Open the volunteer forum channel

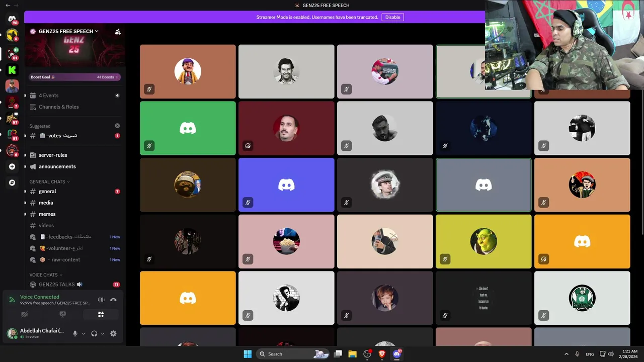75,248
